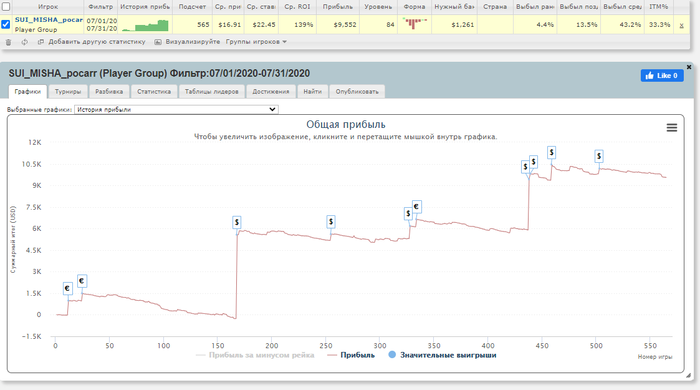Image resolution: width=700 pixels, height=390 pixels.
Task: Sort by the Игрок column header
Action: 48,7
